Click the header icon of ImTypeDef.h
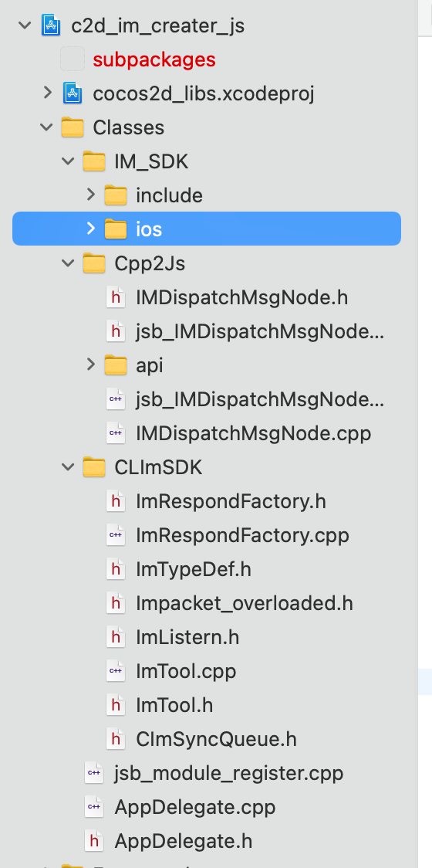Screen dimensions: 432x868 116,569
